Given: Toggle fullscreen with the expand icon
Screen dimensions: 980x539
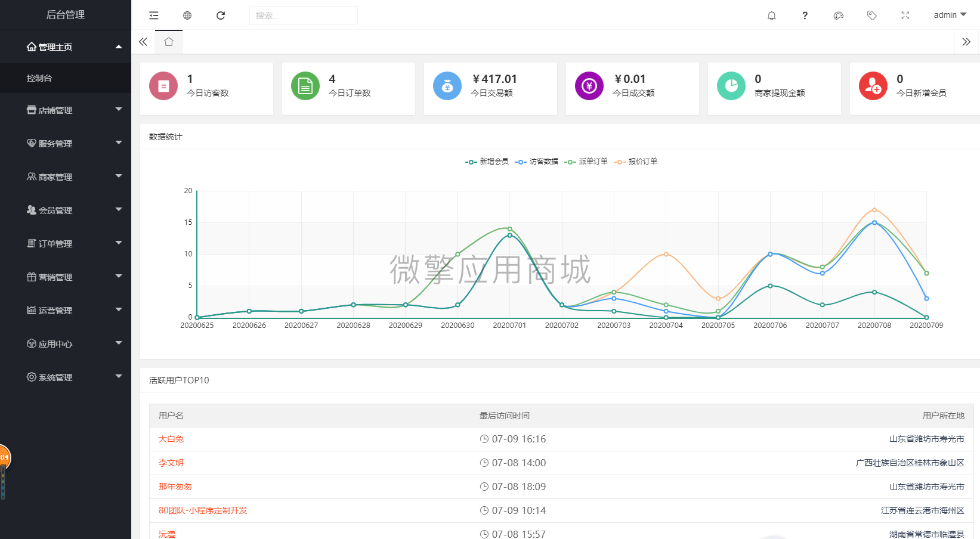Looking at the screenshot, I should click(905, 16).
